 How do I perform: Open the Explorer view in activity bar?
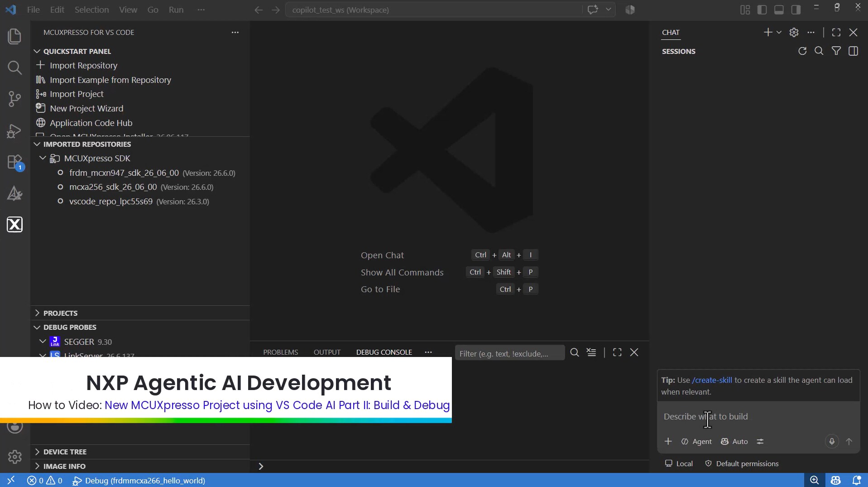pos(14,36)
